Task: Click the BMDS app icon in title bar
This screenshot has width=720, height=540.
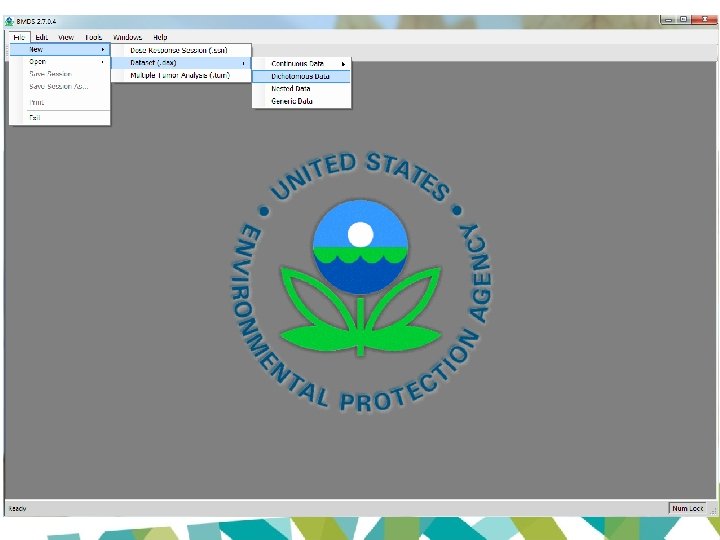Action: click(9, 21)
